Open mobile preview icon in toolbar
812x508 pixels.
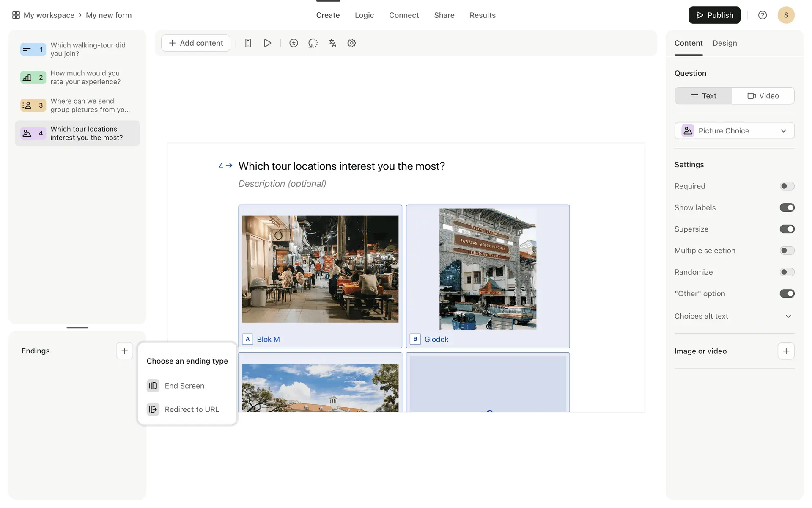(x=248, y=43)
